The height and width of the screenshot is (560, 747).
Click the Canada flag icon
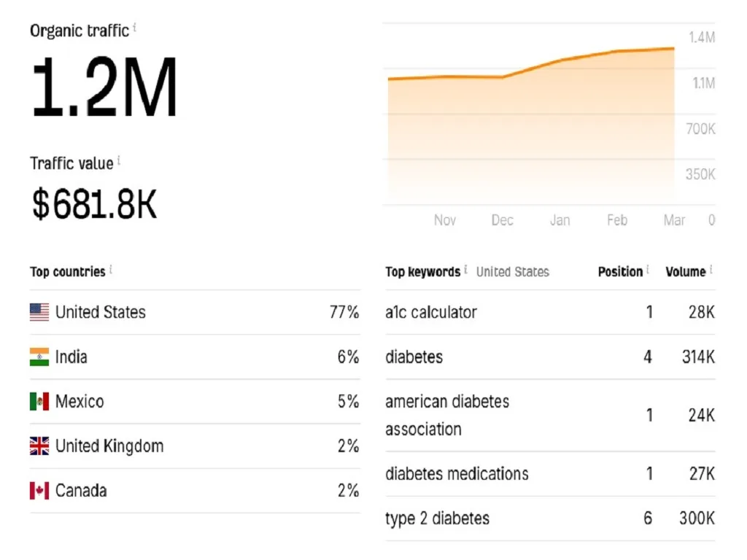coord(39,491)
